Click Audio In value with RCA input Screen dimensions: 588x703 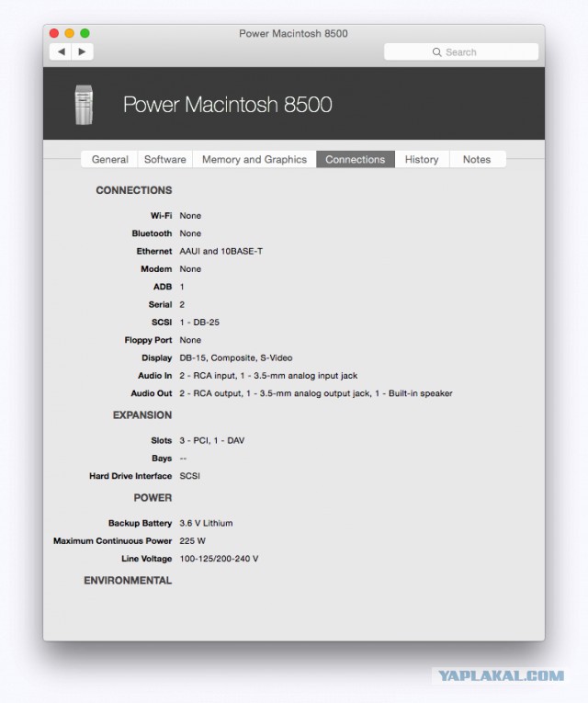[268, 376]
